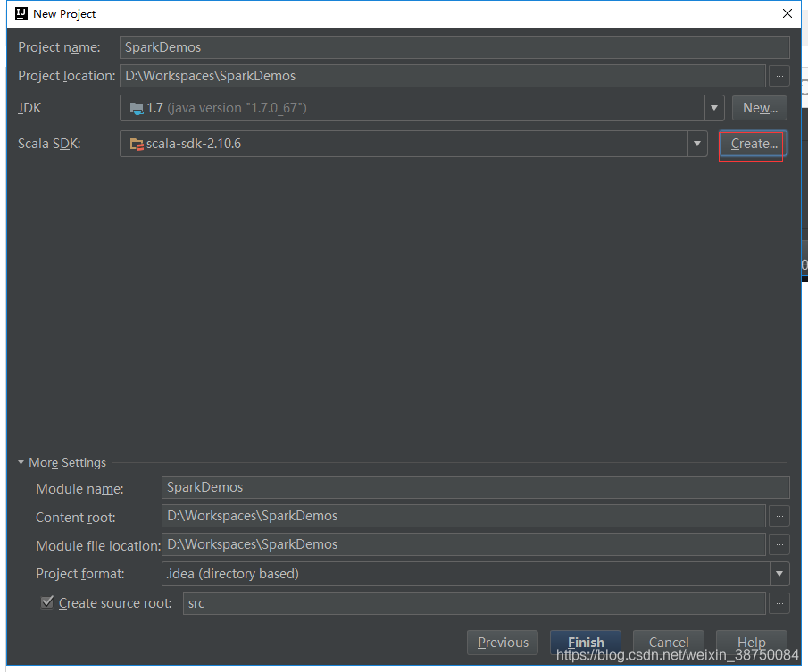Open the source root folder browse icon
The width and height of the screenshot is (808, 672).
coord(779,603)
